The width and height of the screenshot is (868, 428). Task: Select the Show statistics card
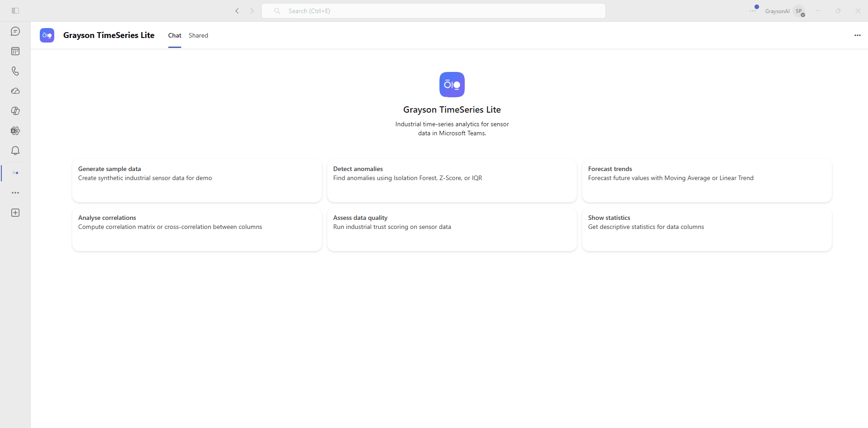tap(707, 229)
